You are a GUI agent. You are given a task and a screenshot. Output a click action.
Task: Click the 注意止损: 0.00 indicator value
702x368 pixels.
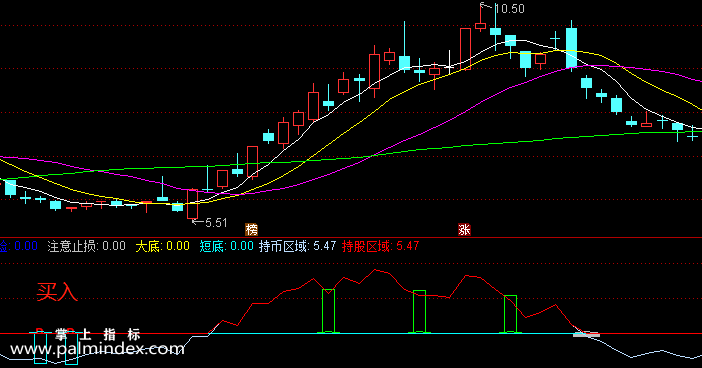click(86, 246)
